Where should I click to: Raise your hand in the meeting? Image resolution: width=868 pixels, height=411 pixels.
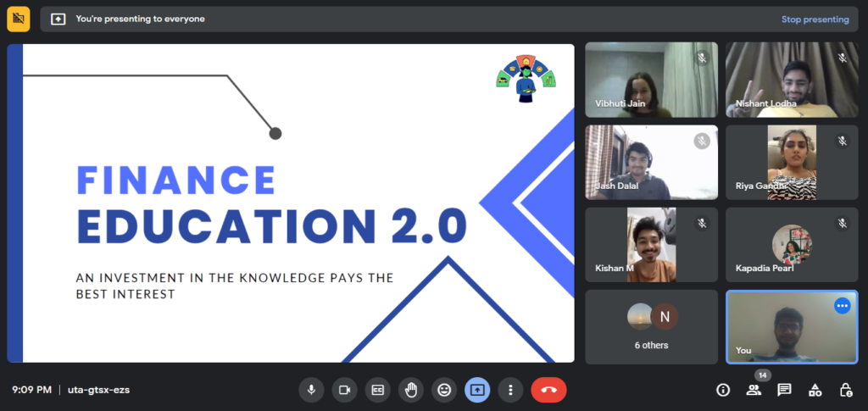point(410,390)
